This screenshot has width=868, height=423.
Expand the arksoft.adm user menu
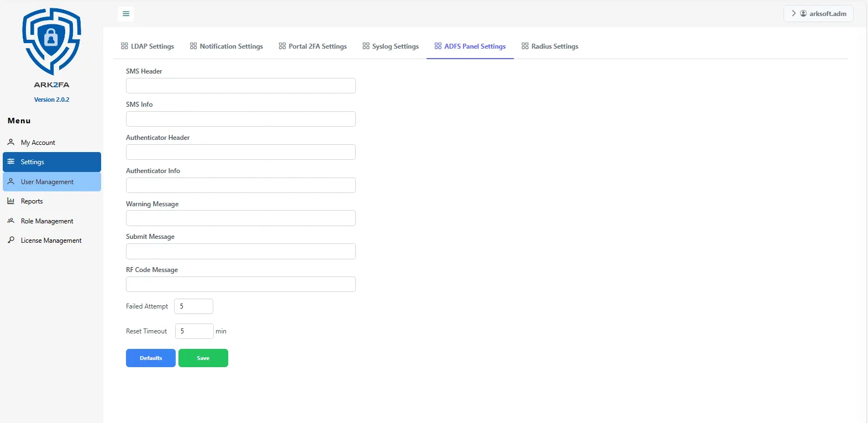pos(818,14)
